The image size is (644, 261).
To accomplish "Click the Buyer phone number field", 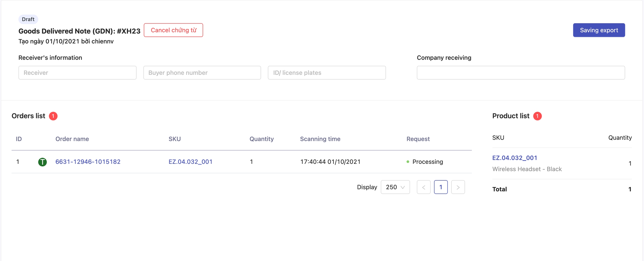I will 202,73.
